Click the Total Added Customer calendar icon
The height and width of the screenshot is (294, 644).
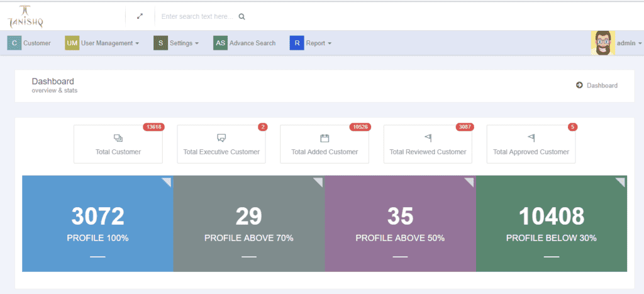point(325,138)
